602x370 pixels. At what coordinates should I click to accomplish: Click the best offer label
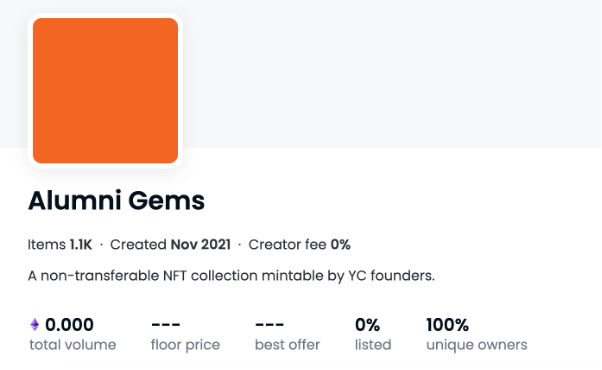(x=287, y=345)
